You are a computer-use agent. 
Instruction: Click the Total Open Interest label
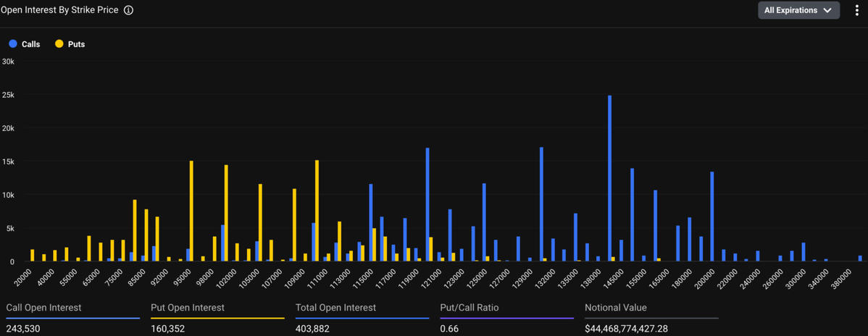[x=335, y=308]
